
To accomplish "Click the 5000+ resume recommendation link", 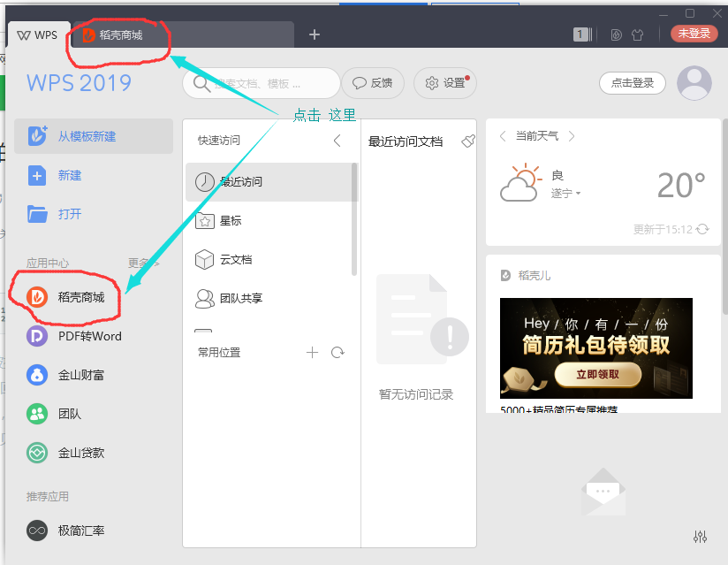I will (559, 408).
